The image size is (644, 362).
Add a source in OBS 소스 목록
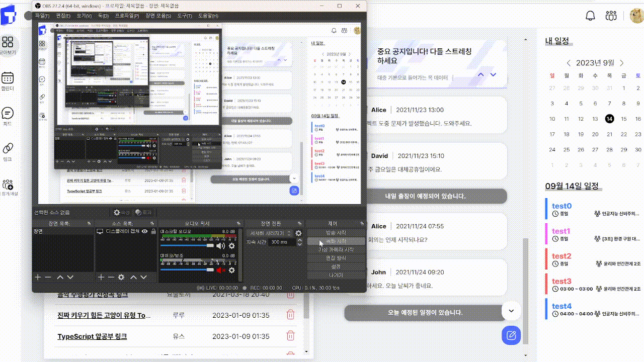101,277
